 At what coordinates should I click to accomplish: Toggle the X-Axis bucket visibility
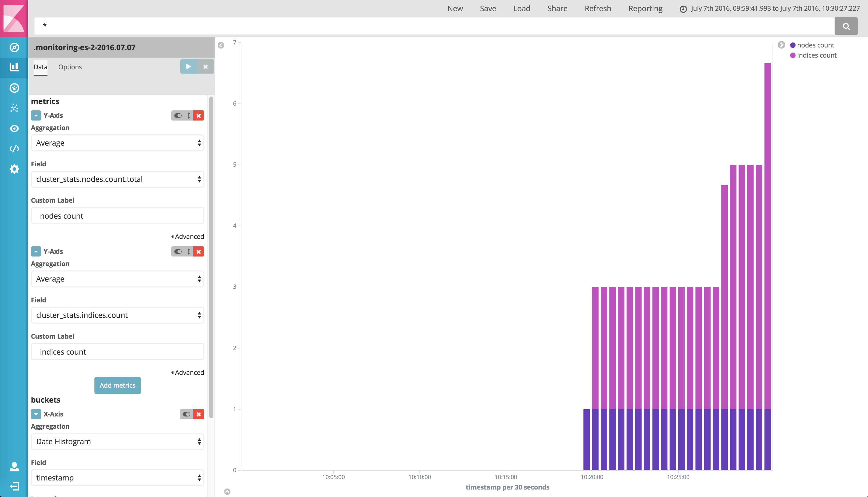[x=187, y=414]
